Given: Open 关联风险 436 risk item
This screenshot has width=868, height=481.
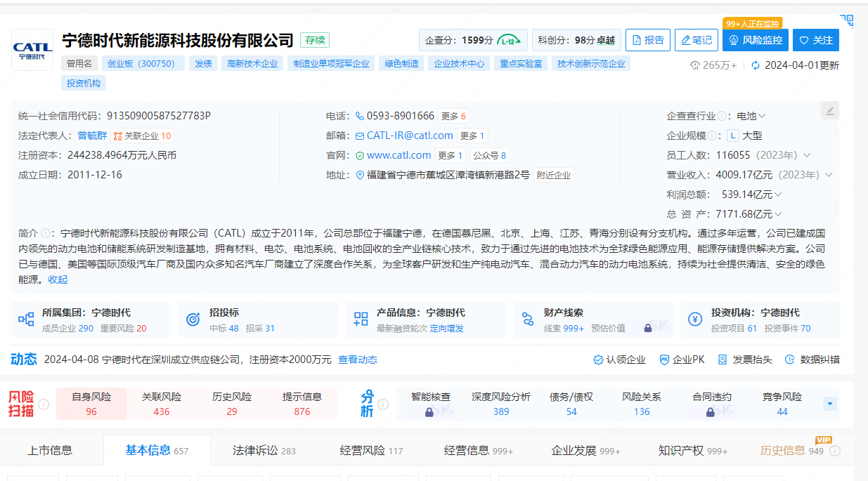Looking at the screenshot, I should click(x=162, y=404).
